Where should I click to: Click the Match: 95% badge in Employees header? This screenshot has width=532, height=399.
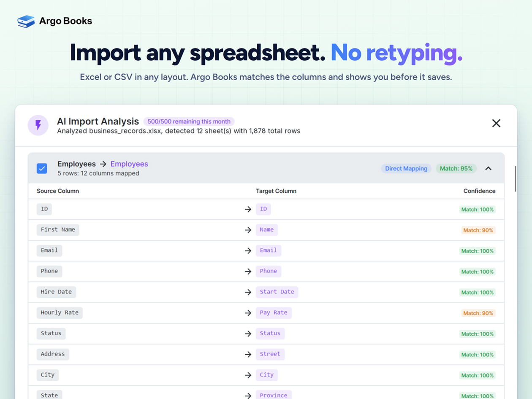coord(456,168)
